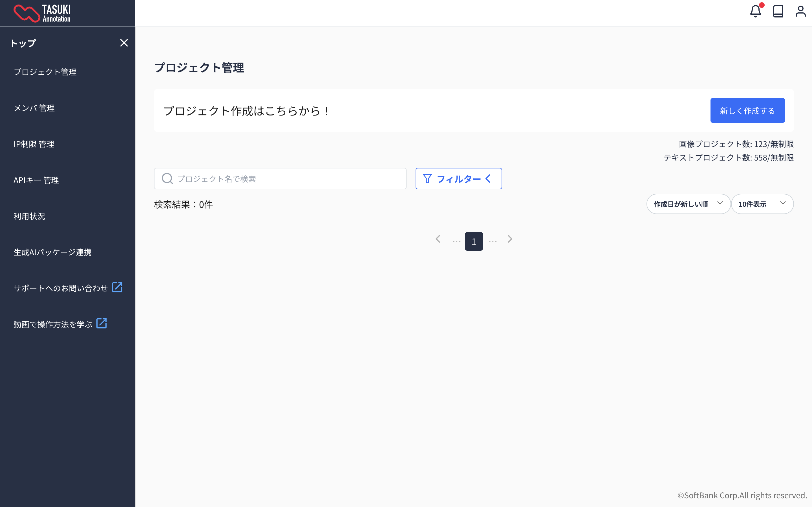Select プロジェクト管理 in the sidebar
Viewport: 812px width, 507px height.
point(45,72)
